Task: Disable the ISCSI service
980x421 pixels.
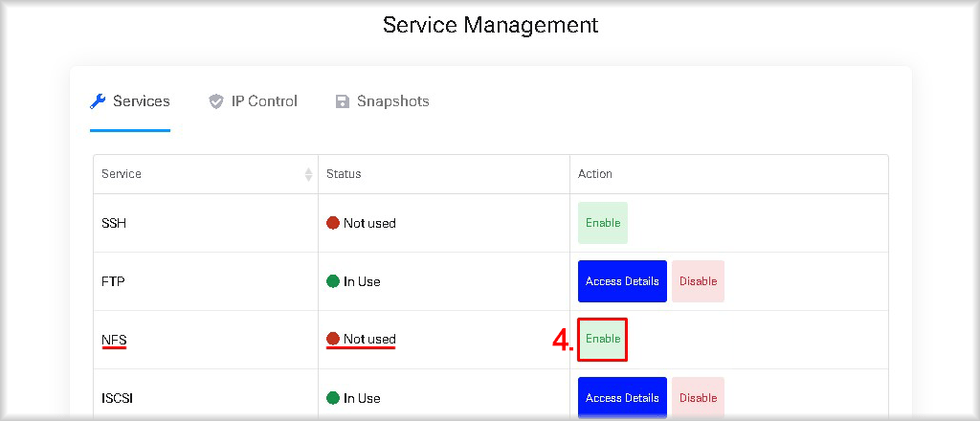Action: 698,398
